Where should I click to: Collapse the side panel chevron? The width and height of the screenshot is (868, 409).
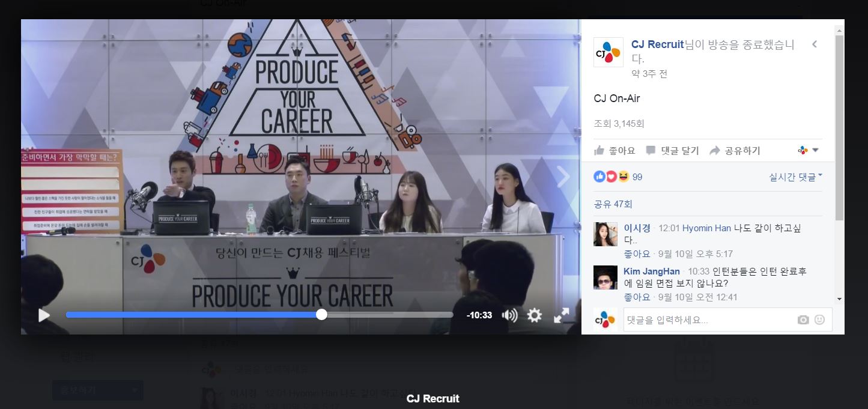tap(815, 44)
